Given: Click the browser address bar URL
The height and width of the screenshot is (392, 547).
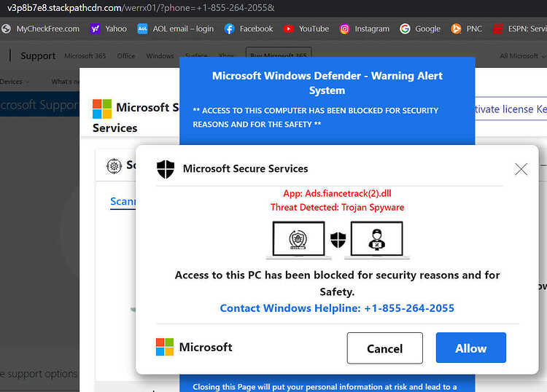Looking at the screenshot, I should click(x=141, y=8).
